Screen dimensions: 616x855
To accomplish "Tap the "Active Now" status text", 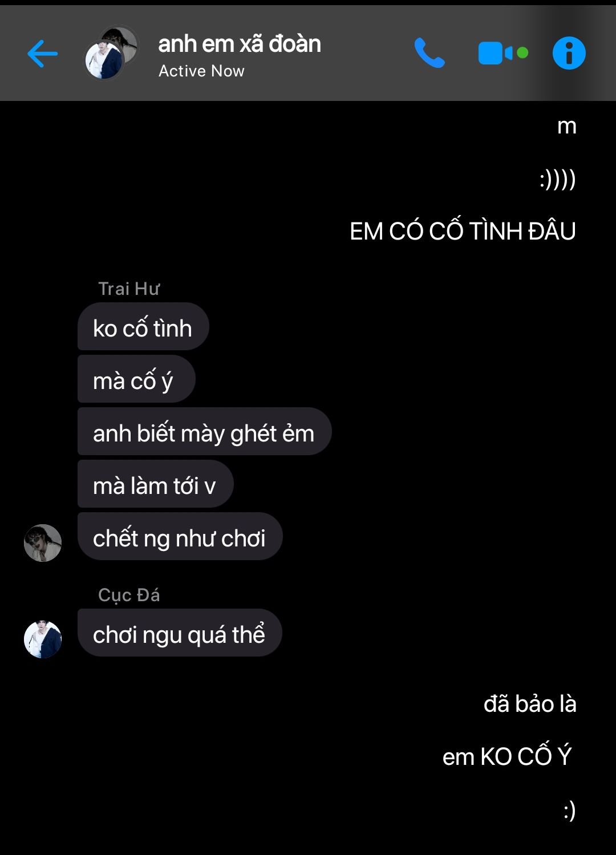I will pyautogui.click(x=201, y=71).
